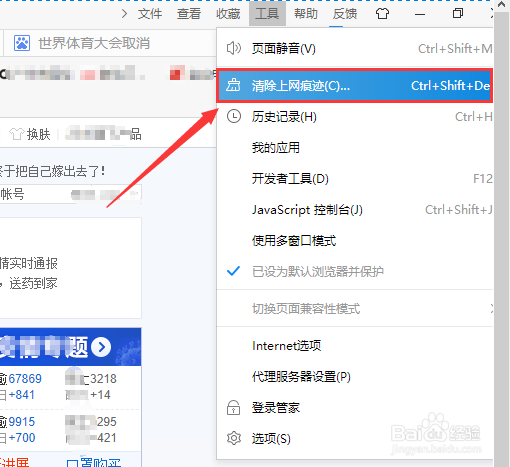Image resolution: width=510 pixels, height=467 pixels.
Task: Open the 收藏 menu
Action: [228, 14]
